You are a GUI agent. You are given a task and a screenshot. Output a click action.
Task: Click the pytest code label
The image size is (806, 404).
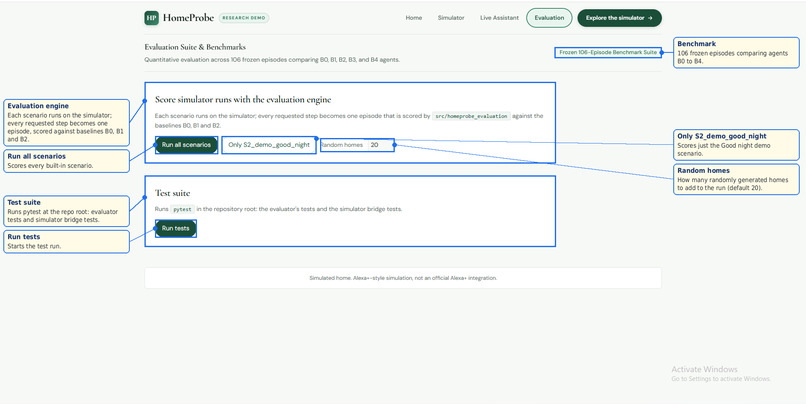[182, 210]
